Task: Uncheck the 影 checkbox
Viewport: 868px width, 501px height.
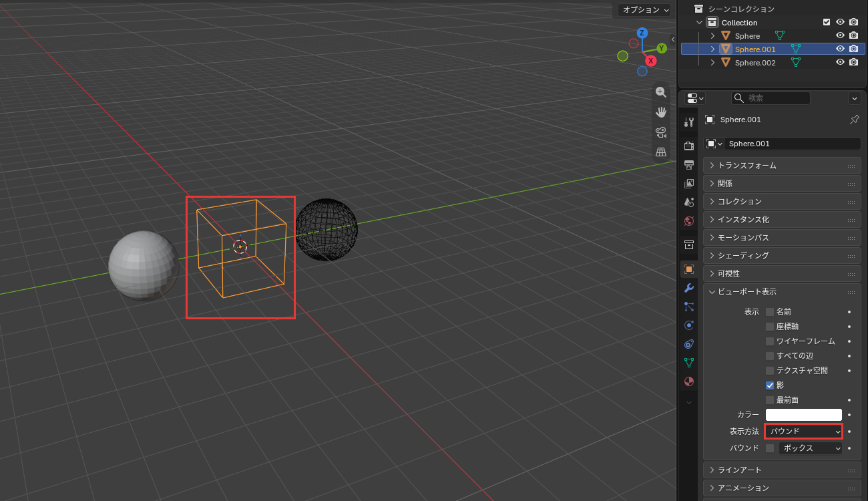Action: (770, 385)
